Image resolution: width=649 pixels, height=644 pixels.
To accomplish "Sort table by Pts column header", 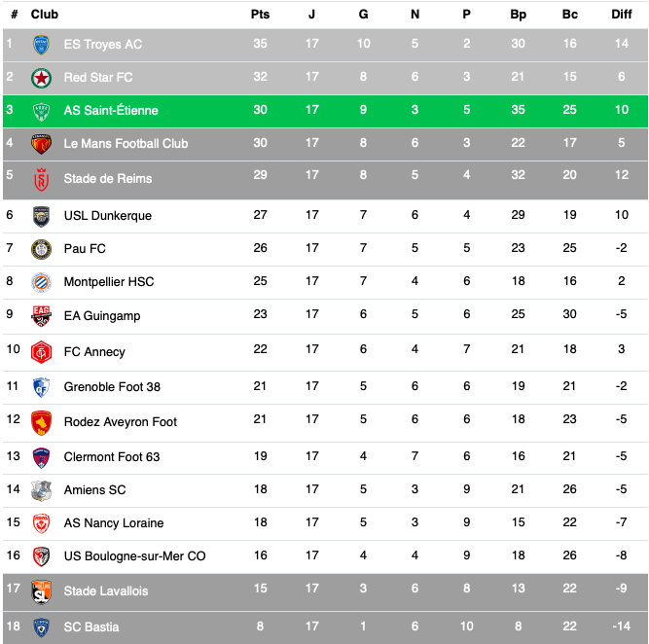I will (x=260, y=15).
